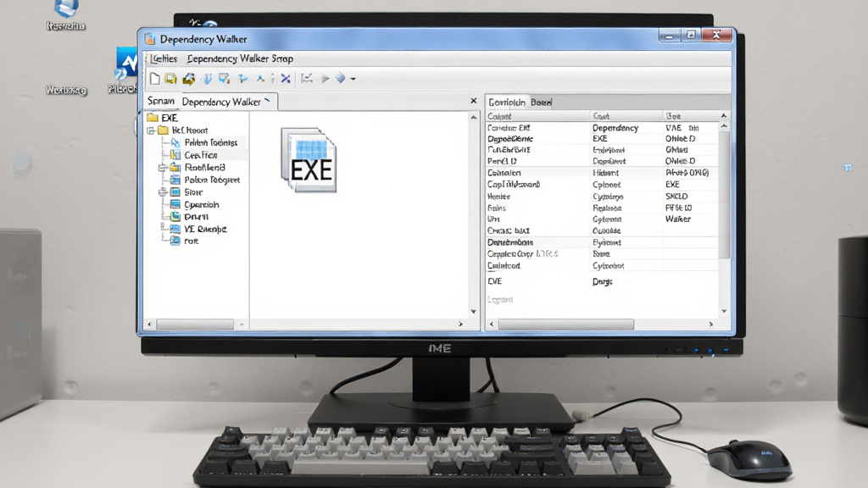Select the 'Walker' cell in the table
868x488 pixels.
click(x=678, y=219)
